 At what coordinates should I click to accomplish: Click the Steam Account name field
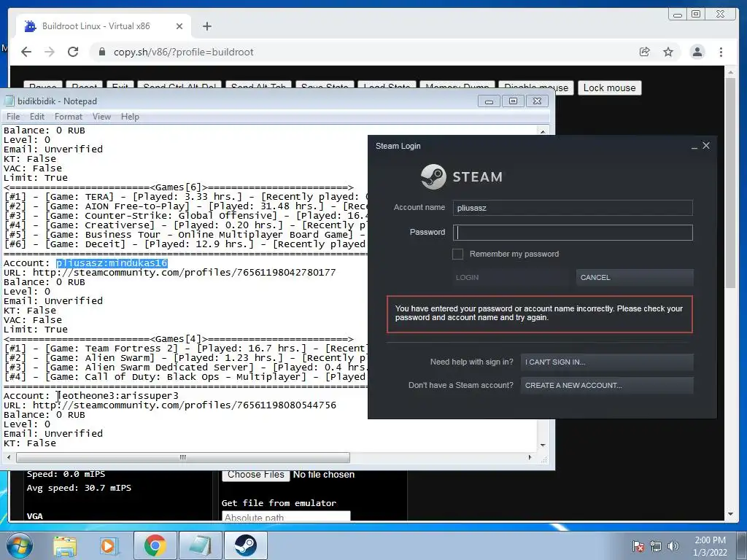coord(573,208)
